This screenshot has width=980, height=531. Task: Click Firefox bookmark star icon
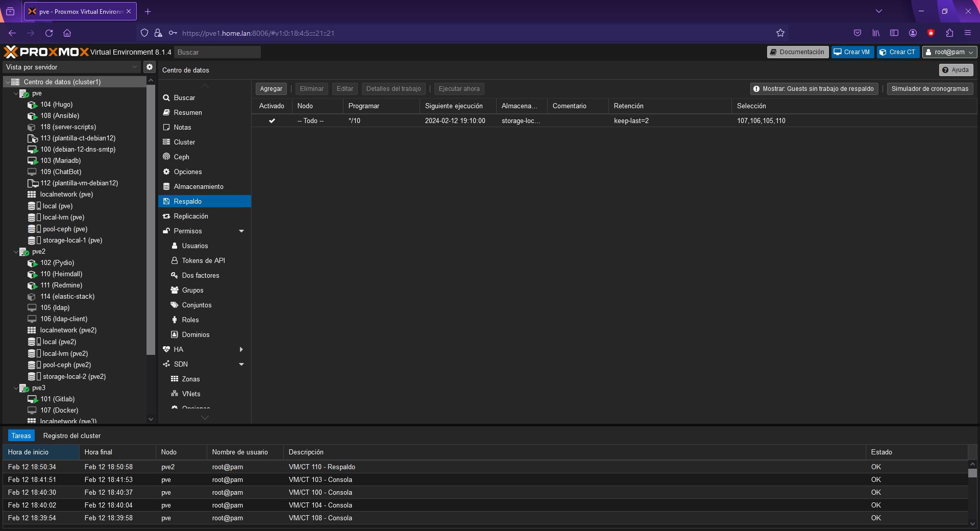780,33
